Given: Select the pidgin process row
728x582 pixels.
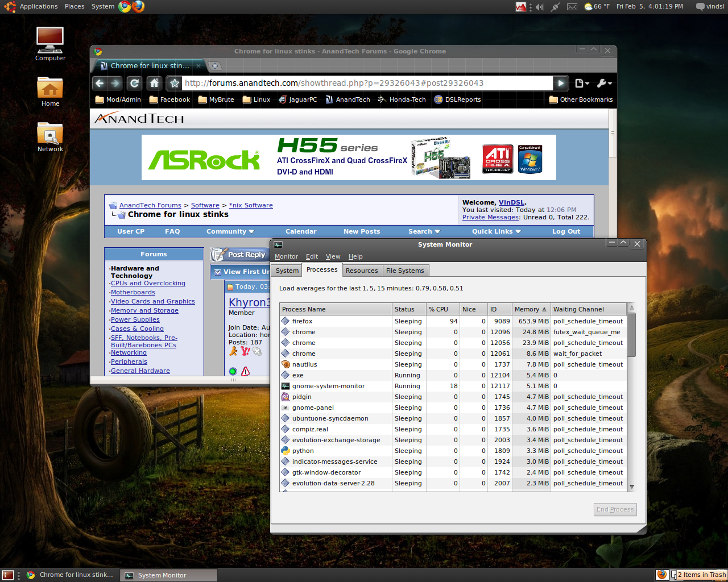Looking at the screenshot, I should 453,397.
